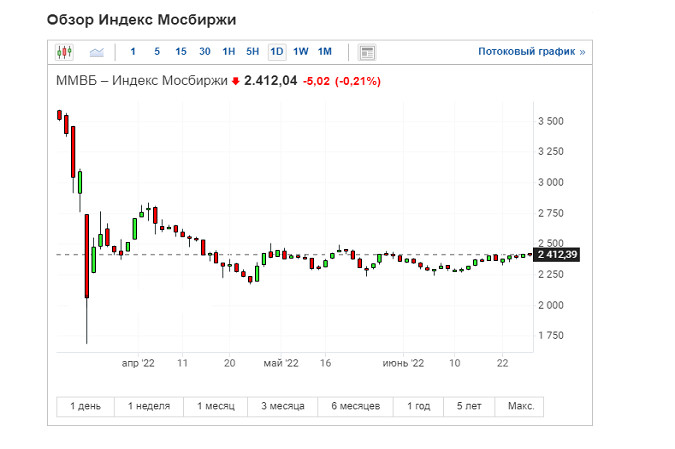Click the 22 date axis label

click(502, 363)
